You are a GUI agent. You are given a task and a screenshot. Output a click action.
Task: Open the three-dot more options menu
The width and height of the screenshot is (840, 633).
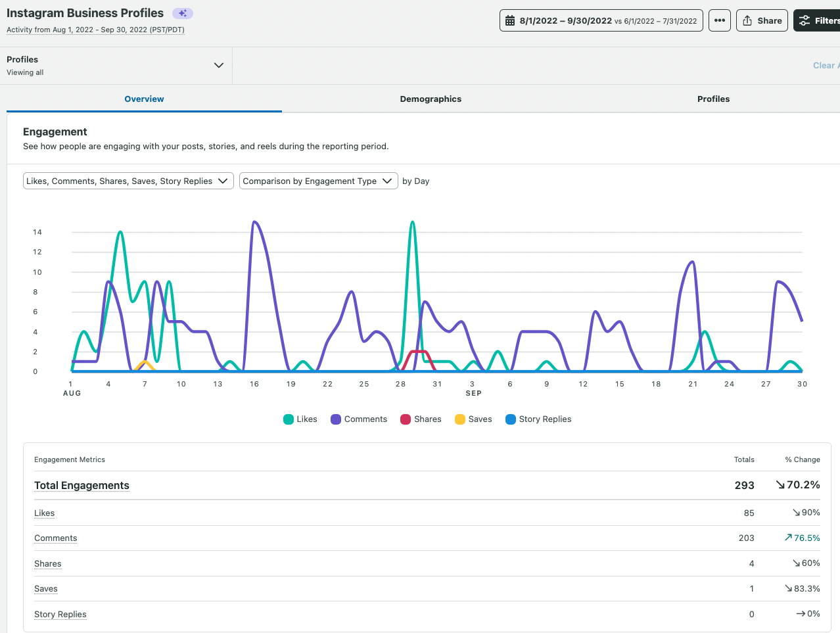coord(720,20)
